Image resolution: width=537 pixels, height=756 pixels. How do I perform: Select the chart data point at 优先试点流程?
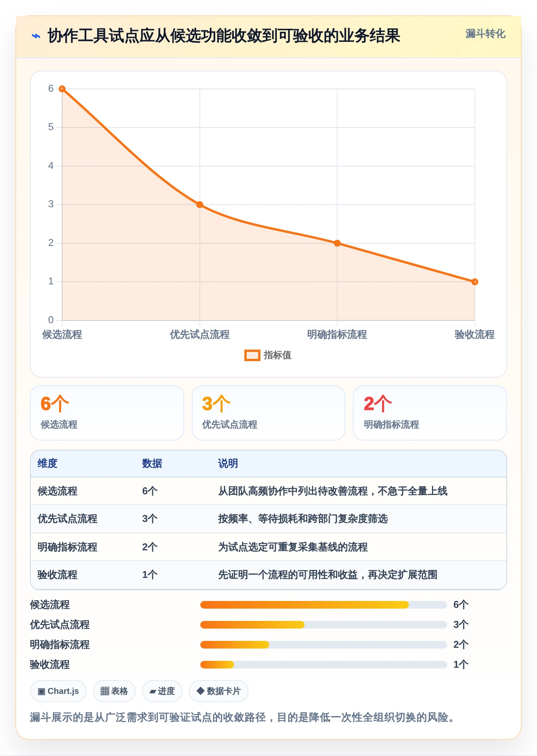coord(199,205)
